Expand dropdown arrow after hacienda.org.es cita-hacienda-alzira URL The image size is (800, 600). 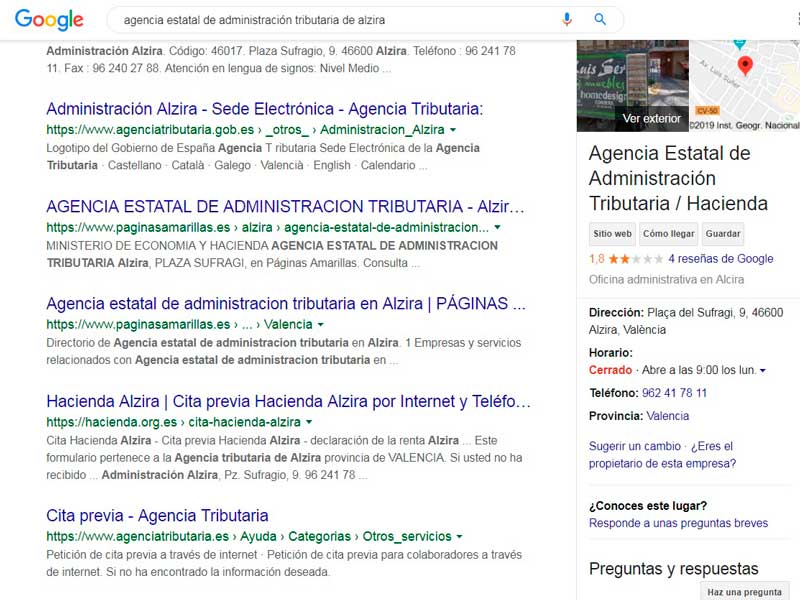(309, 422)
